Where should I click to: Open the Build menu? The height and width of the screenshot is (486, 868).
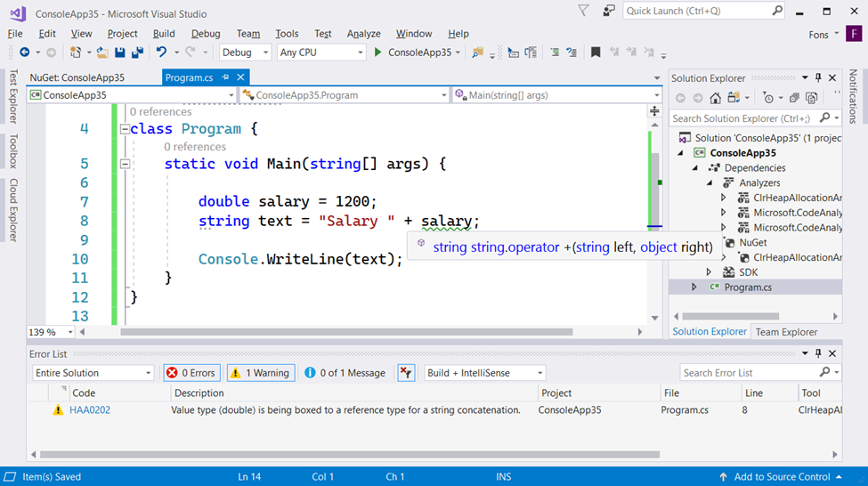(x=164, y=34)
